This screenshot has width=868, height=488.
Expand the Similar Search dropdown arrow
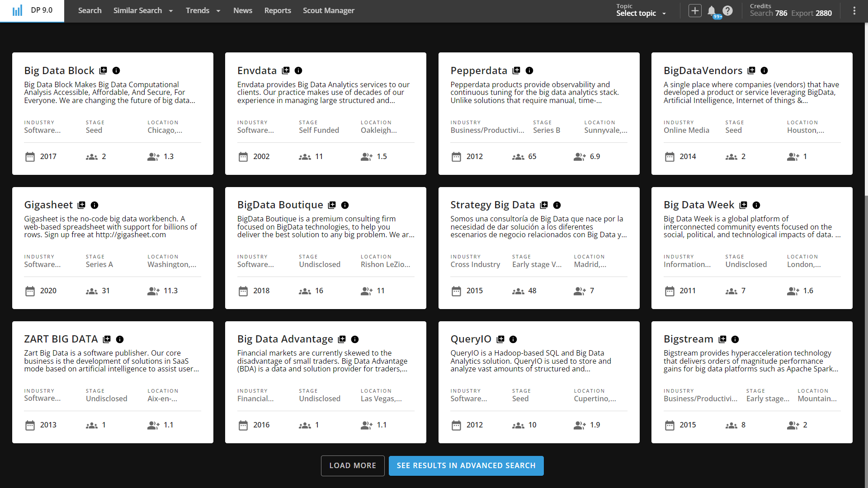tap(171, 11)
